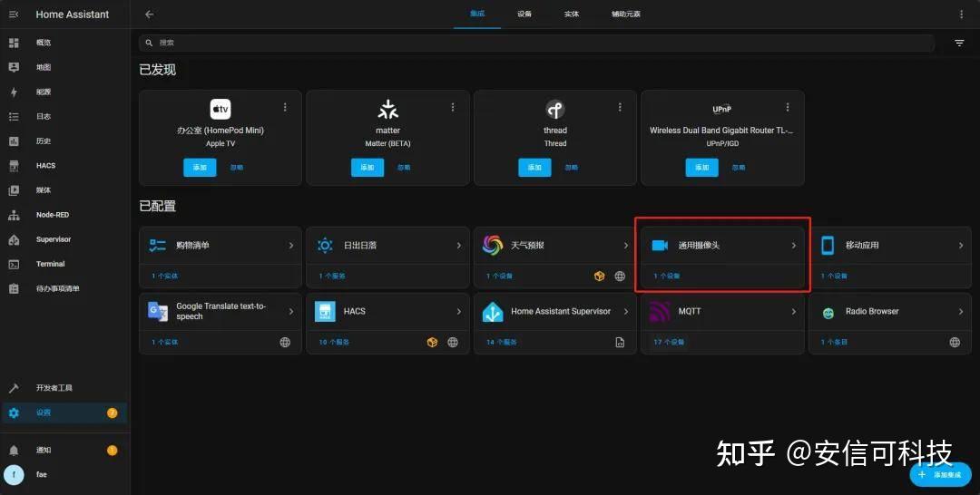This screenshot has width=980, height=495.
Task: Open Supervisor from the sidebar
Action: pos(65,239)
